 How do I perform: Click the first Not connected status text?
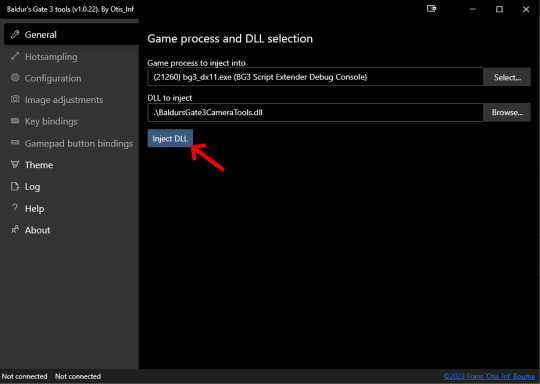pyautogui.click(x=24, y=376)
